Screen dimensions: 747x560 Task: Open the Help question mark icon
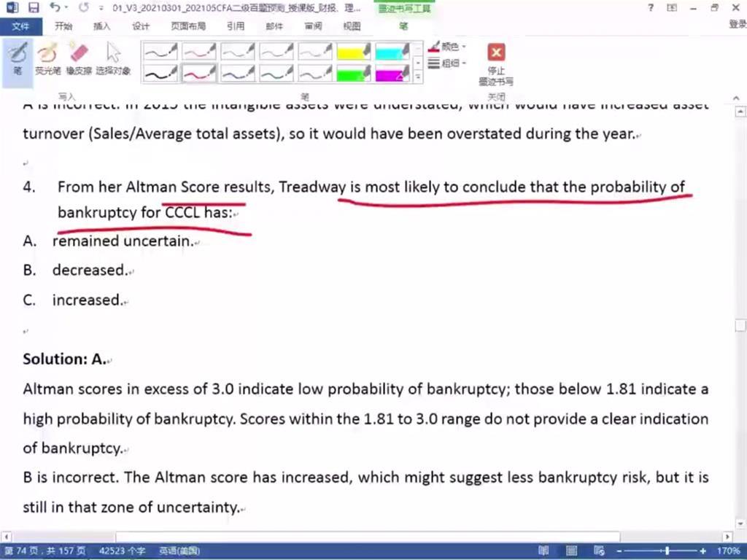point(651,8)
